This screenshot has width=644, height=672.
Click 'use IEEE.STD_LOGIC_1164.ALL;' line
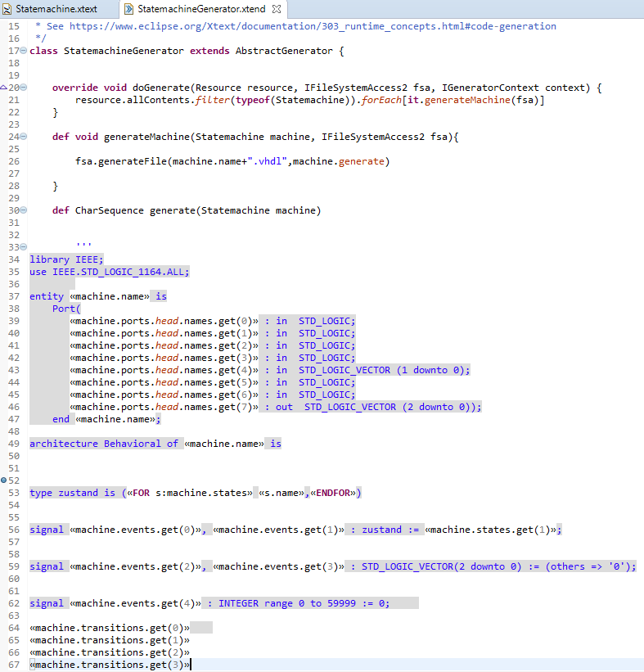pyautogui.click(x=110, y=272)
